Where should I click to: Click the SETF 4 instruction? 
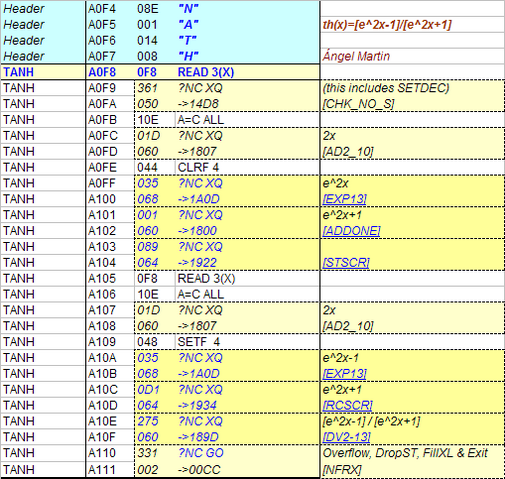click(x=199, y=342)
